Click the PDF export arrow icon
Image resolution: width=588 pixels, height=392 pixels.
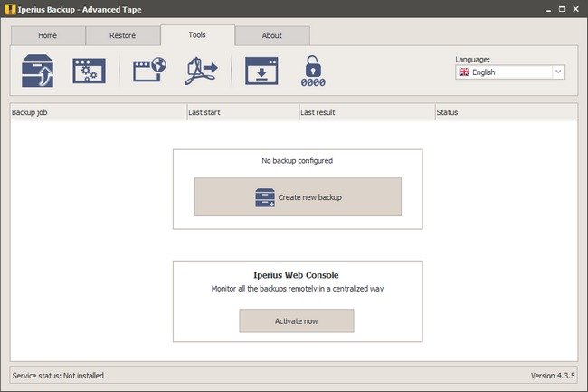[x=202, y=71]
